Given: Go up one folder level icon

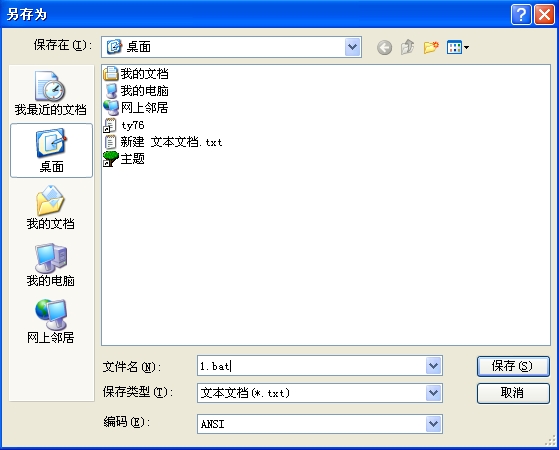Looking at the screenshot, I should click(407, 47).
